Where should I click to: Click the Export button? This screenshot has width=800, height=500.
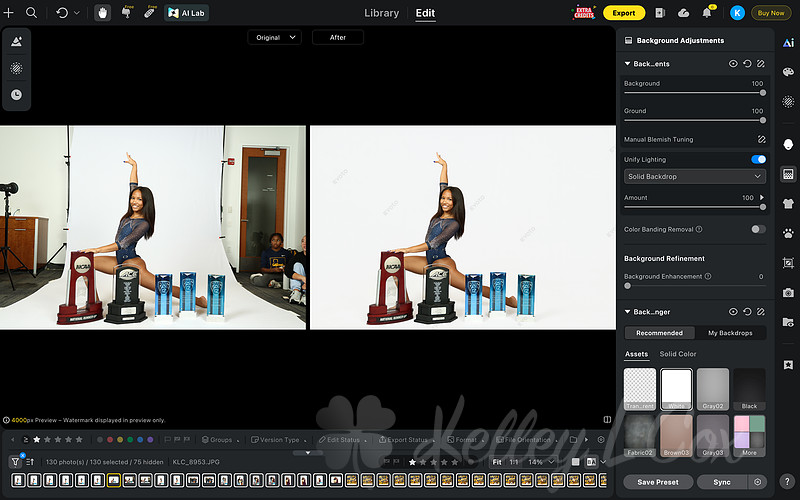624,13
